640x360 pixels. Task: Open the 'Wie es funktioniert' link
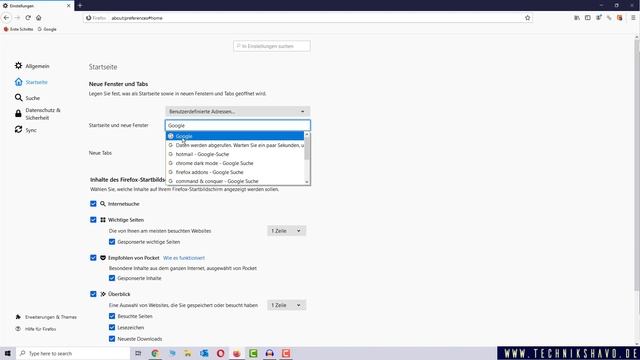coord(184,258)
